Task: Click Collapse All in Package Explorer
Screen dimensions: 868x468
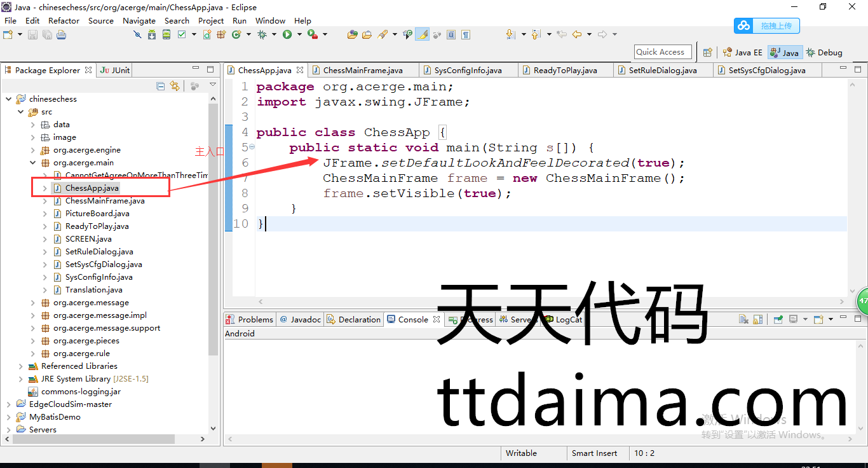Action: 161,86
